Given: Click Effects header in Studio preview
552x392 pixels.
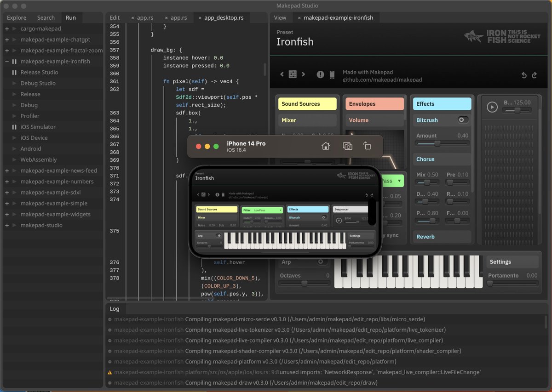Looking at the screenshot, I should pos(442,104).
